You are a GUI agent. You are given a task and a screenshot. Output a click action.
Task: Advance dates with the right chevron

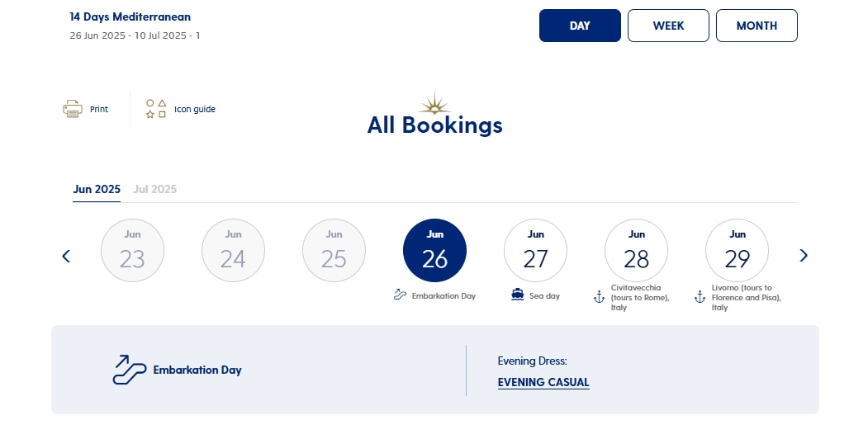pyautogui.click(x=804, y=256)
